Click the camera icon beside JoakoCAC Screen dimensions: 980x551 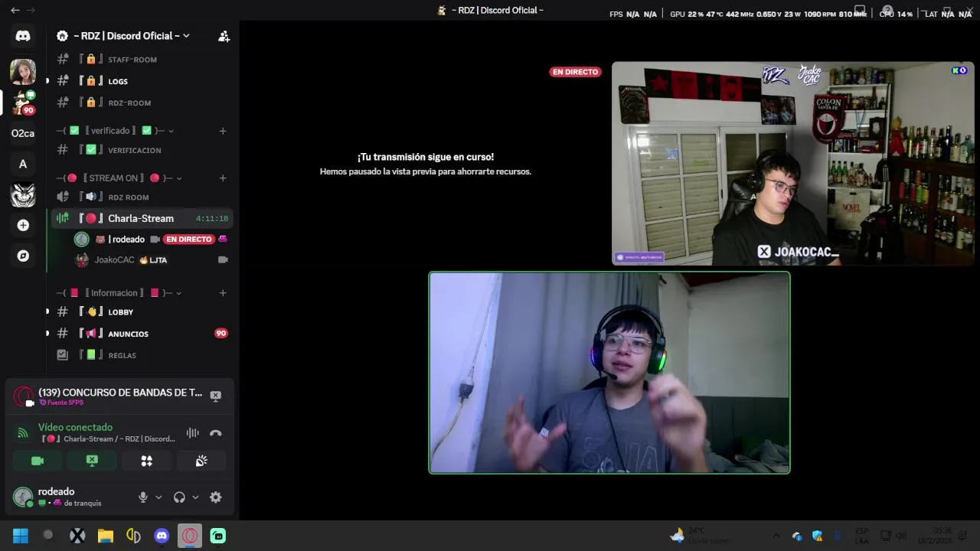[x=223, y=260]
